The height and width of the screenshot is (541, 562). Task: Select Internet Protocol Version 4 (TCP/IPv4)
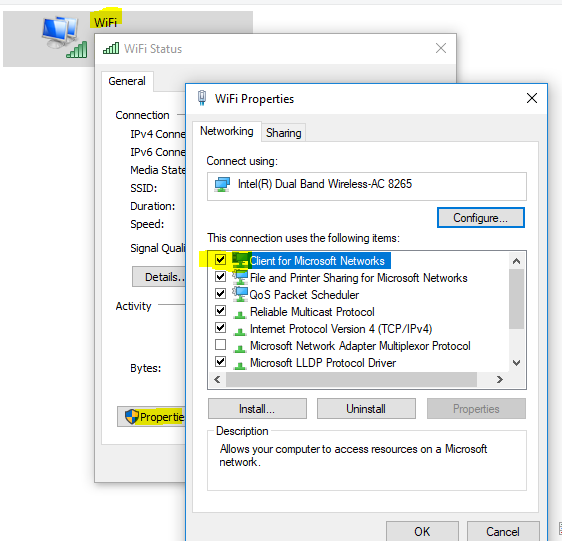pos(341,329)
